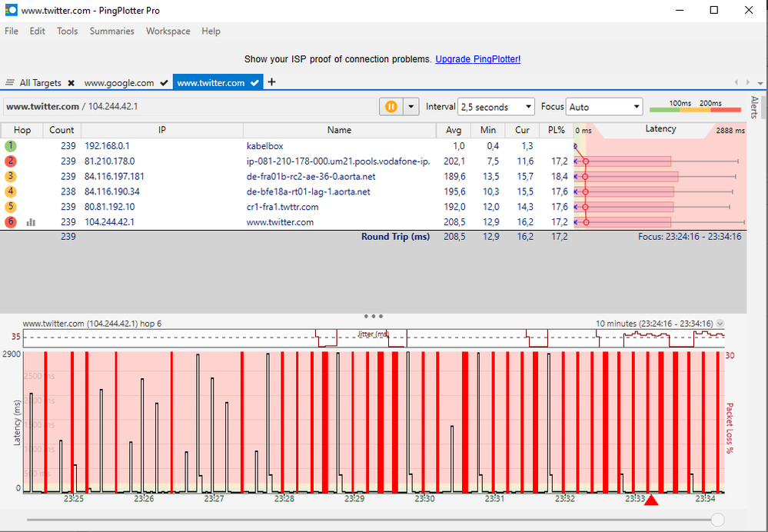Click the three-dot splitter handle above graph

click(x=373, y=317)
